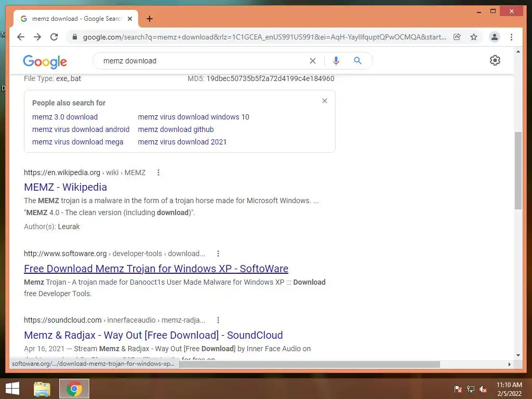This screenshot has width=532, height=399.
Task: Click scroll up arrow on page
Action: pyautogui.click(x=518, y=51)
